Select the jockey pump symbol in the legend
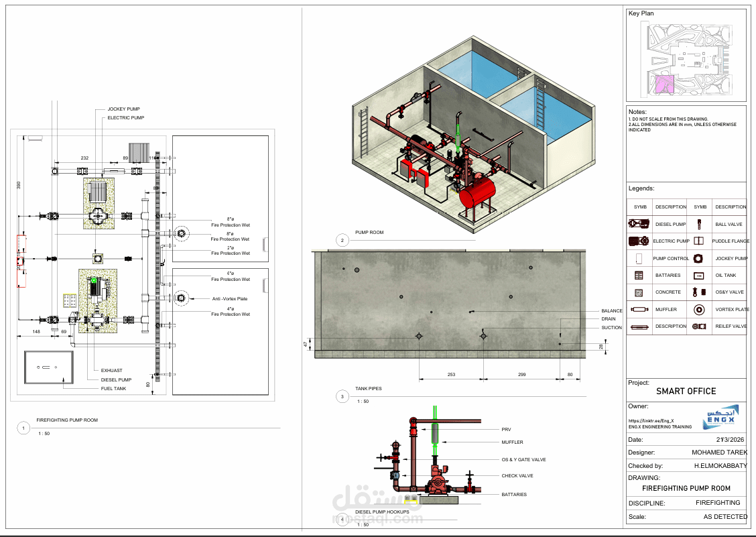 (x=698, y=259)
